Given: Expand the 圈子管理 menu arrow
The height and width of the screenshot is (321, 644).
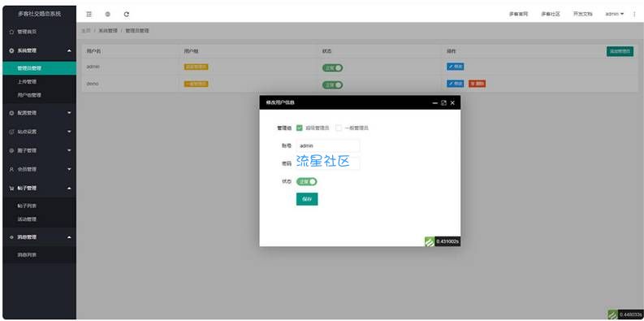Looking at the screenshot, I should [69, 150].
